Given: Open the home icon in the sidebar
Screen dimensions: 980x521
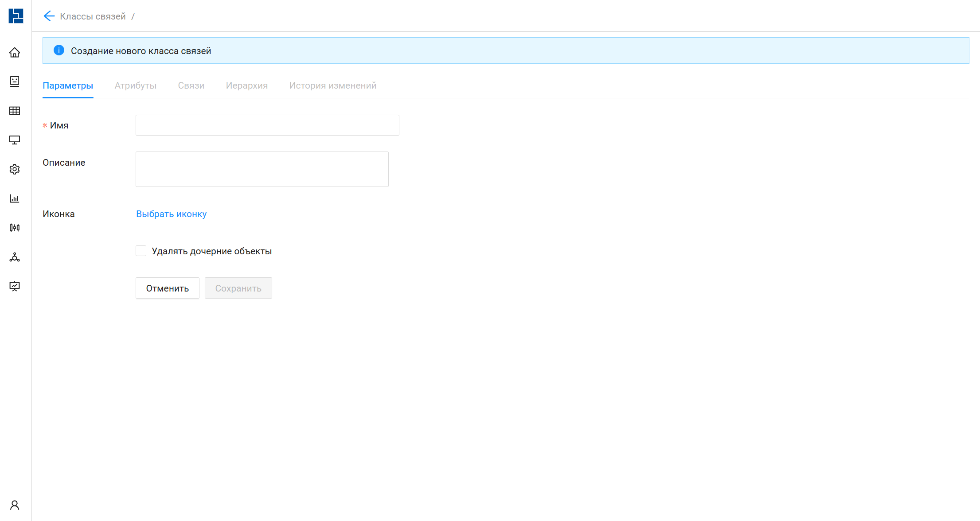Looking at the screenshot, I should coord(15,53).
